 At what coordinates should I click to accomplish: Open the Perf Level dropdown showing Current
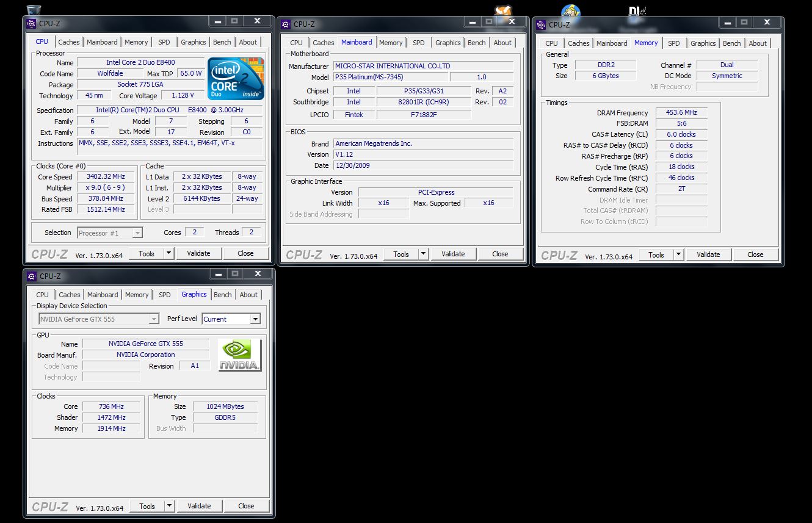pos(231,319)
